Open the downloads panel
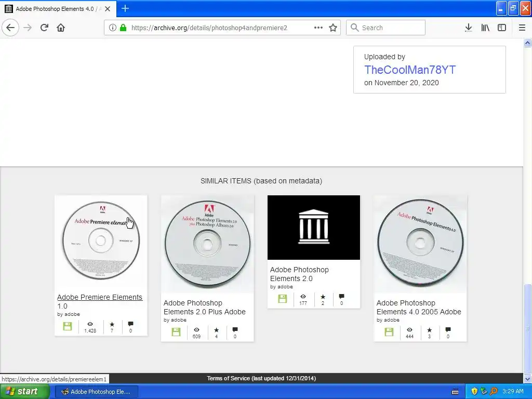This screenshot has width=532, height=399. point(468,28)
